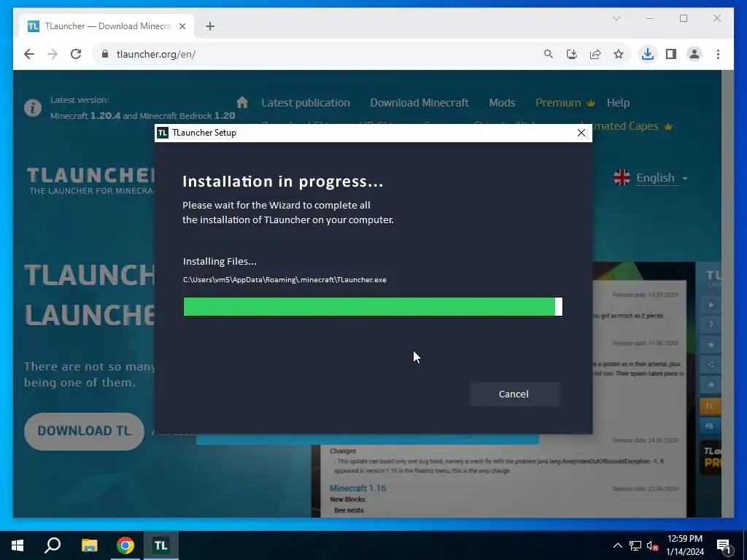The width and height of the screenshot is (747, 560).
Task: Open Chrome profile avatar
Action: pyautogui.click(x=694, y=54)
